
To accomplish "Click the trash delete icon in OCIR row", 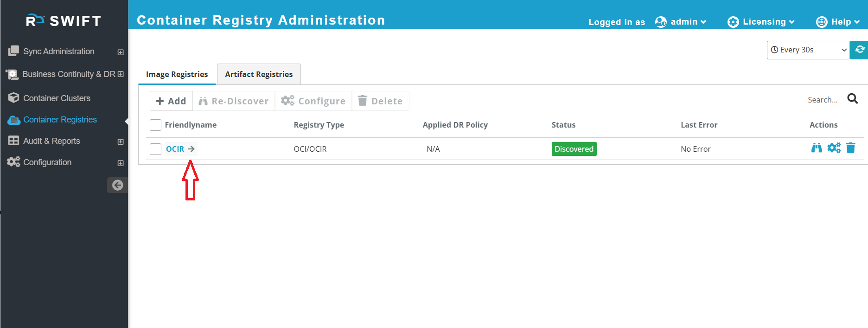I will click(850, 148).
